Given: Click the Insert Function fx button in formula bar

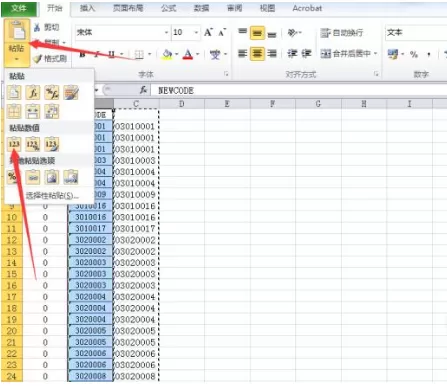Looking at the screenshot, I should pos(143,90).
